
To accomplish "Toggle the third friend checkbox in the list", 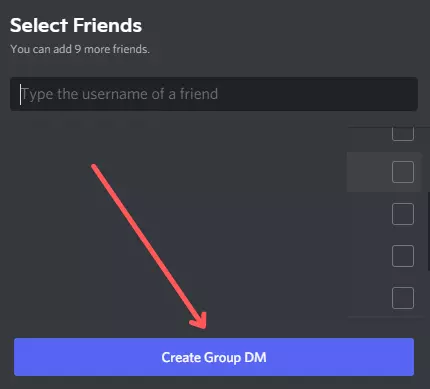I will (403, 214).
